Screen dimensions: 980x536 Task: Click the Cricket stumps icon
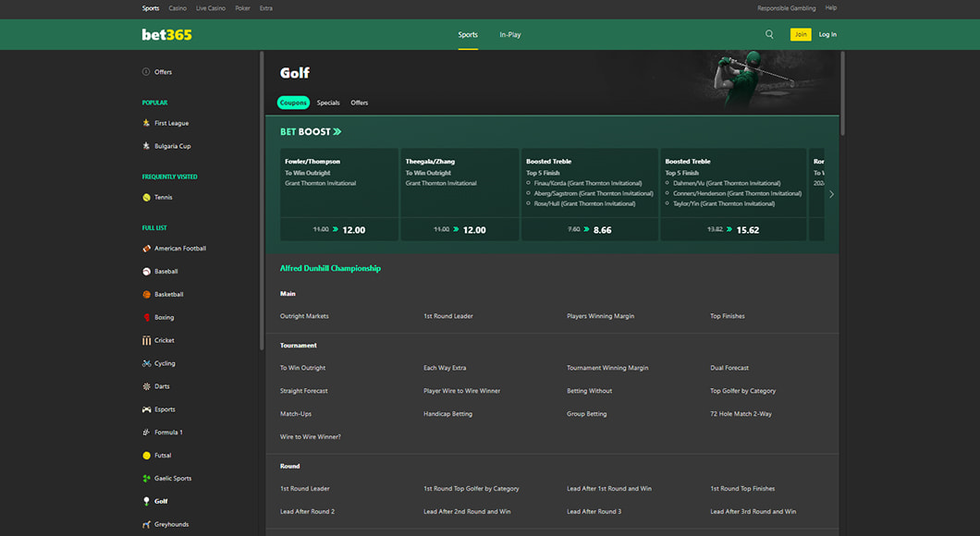[x=146, y=340]
